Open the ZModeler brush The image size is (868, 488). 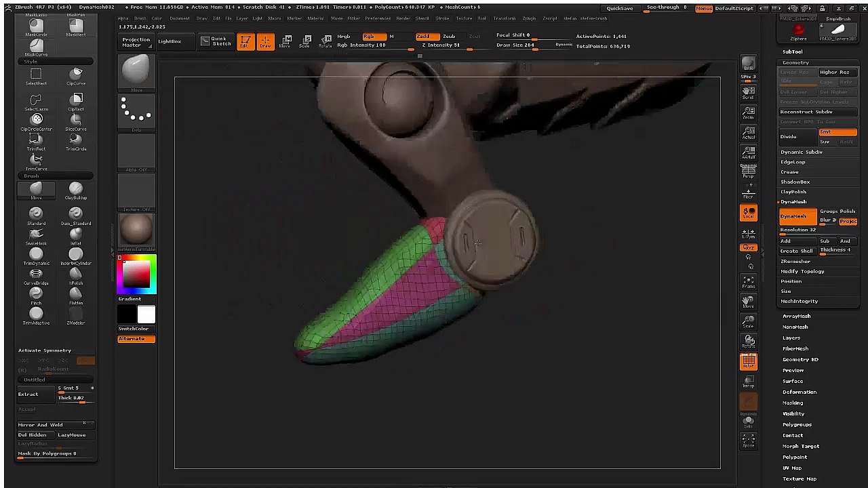click(x=76, y=316)
